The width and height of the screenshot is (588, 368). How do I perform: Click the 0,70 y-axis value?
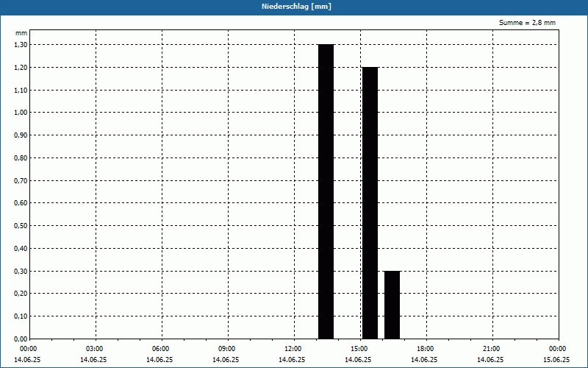pyautogui.click(x=21, y=180)
